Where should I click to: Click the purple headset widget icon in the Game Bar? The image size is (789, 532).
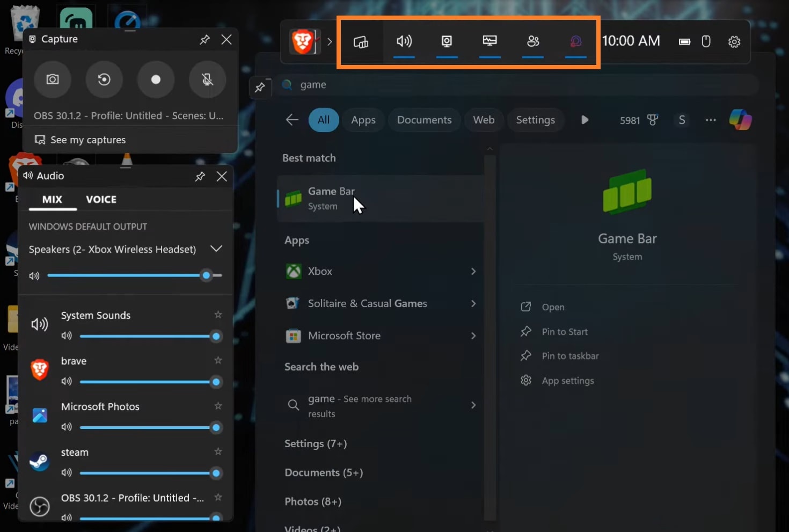(575, 41)
